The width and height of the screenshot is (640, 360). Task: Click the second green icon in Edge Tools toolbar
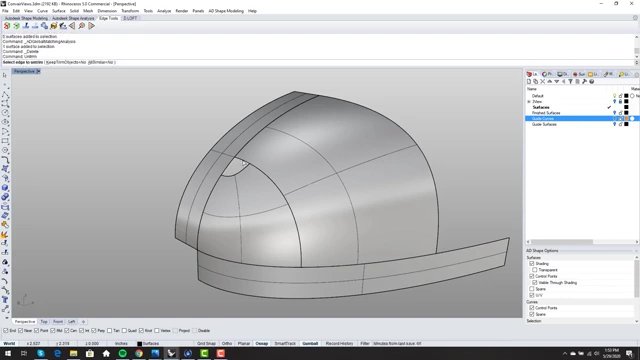[16, 26]
